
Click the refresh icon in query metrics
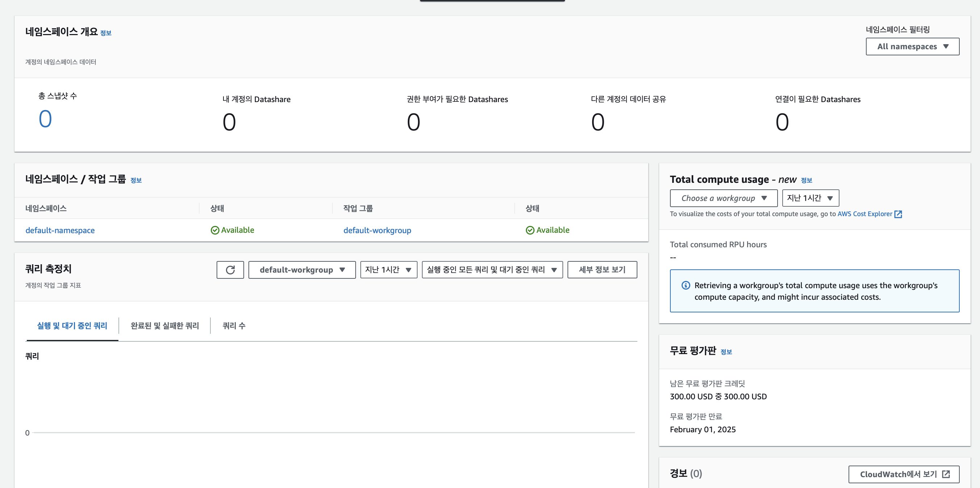tap(230, 270)
